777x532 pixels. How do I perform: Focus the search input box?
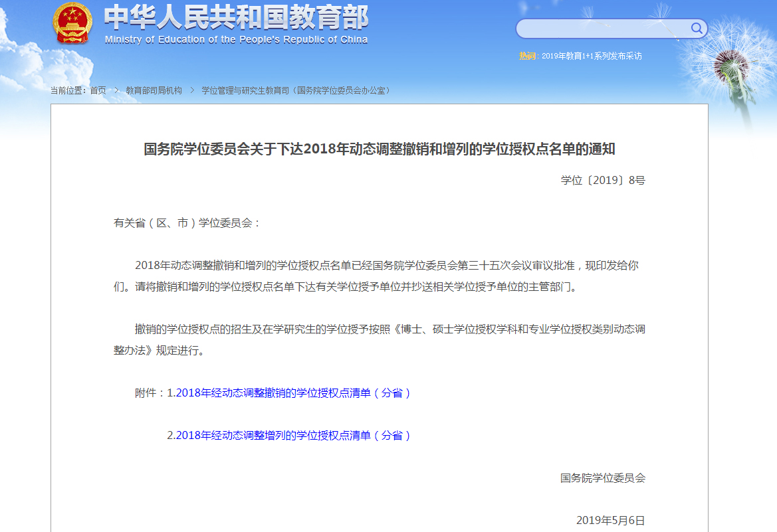coord(603,29)
